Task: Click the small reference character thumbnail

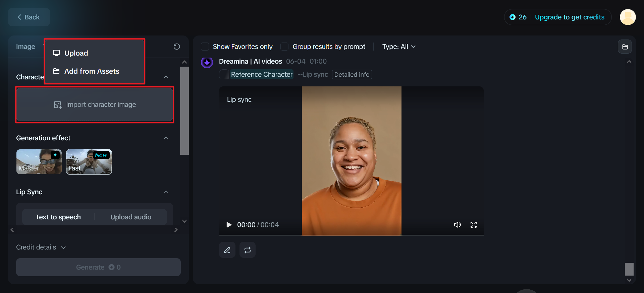Action: 224,74
